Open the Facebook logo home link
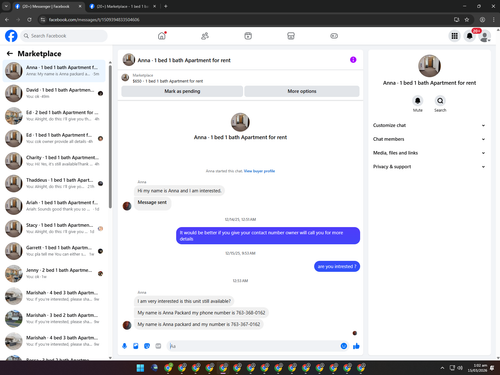This screenshot has width=500, height=375. tap(11, 36)
